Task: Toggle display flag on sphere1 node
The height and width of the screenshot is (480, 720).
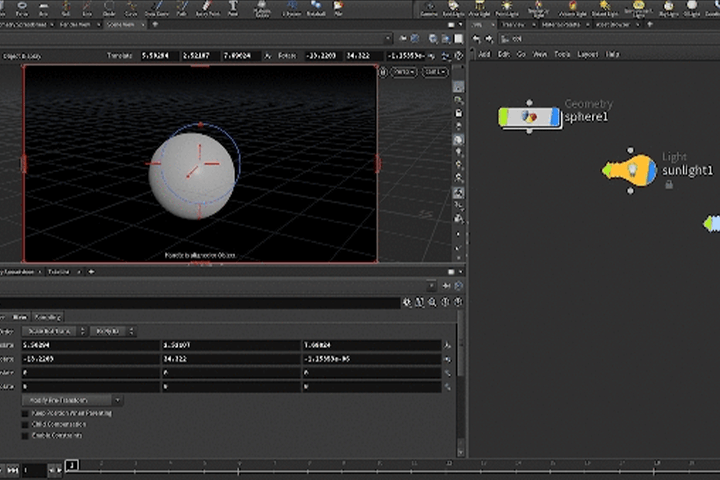Action: click(555, 117)
